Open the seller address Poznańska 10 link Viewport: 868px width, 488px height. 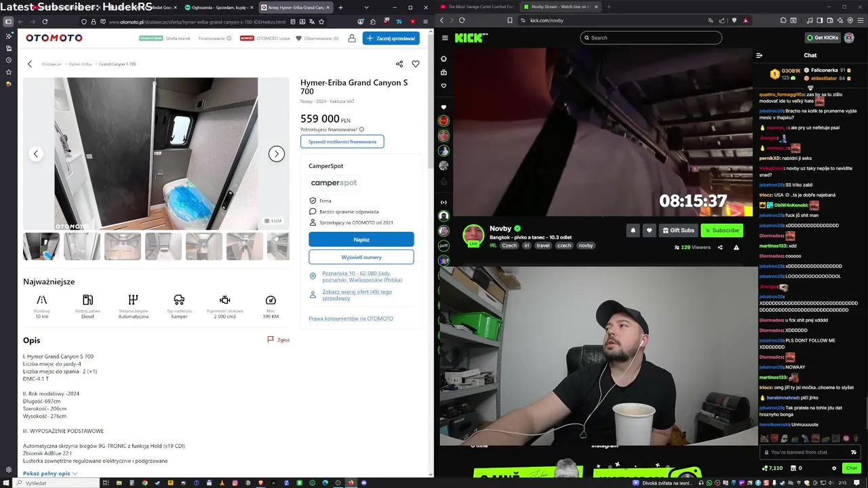[x=362, y=277]
